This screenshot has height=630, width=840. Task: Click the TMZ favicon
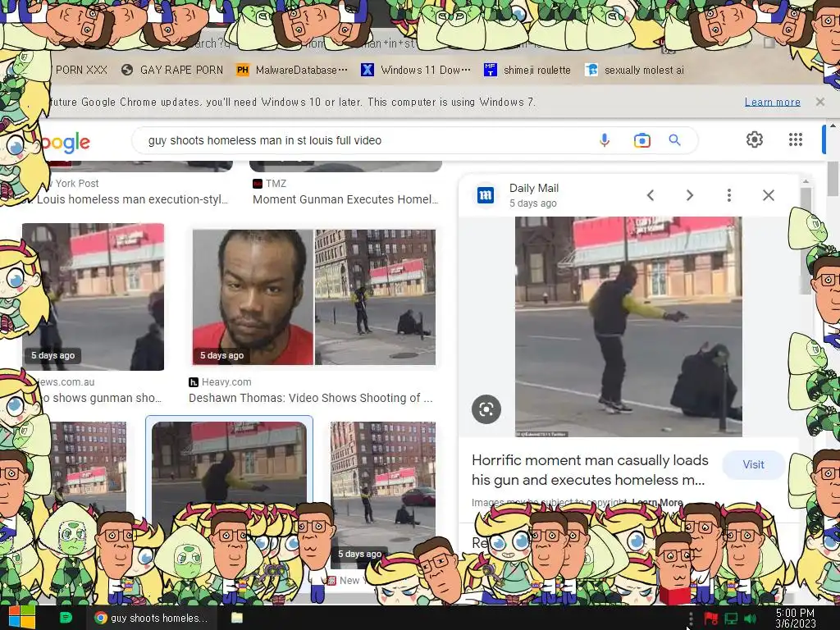point(257,184)
